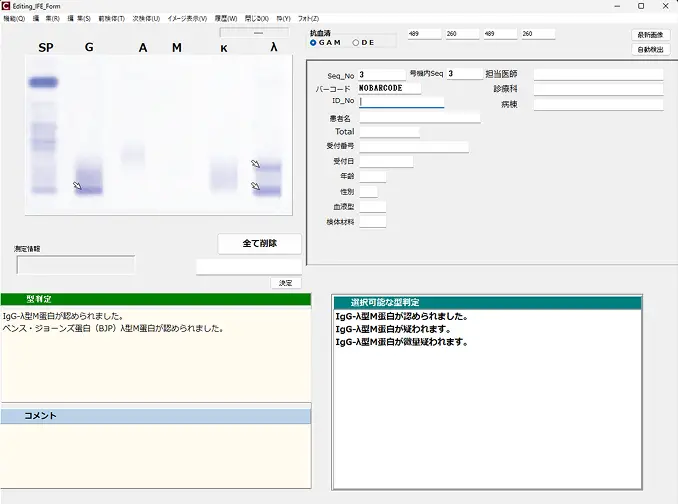The width and height of the screenshot is (678, 504).
Task: Click the バーコード field showing NOBARCODE
Action: tap(390, 88)
